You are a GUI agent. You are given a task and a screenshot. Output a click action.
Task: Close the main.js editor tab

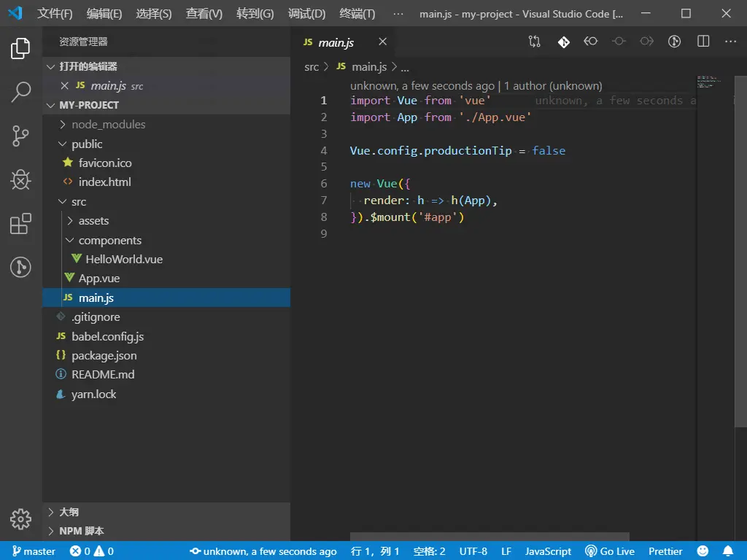point(382,42)
